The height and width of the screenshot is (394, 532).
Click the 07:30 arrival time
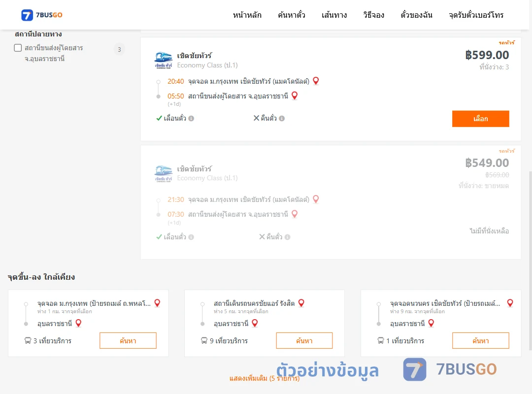176,214
